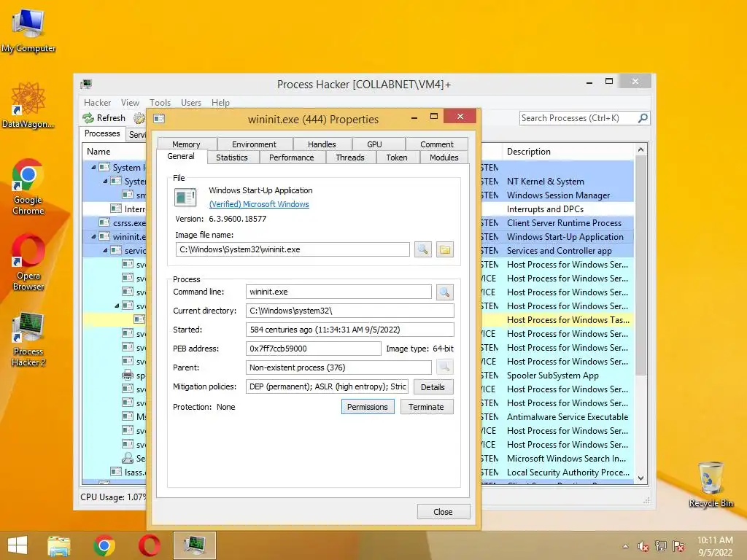This screenshot has width=747, height=560.
Task: Open the Tools menu
Action: pos(160,102)
